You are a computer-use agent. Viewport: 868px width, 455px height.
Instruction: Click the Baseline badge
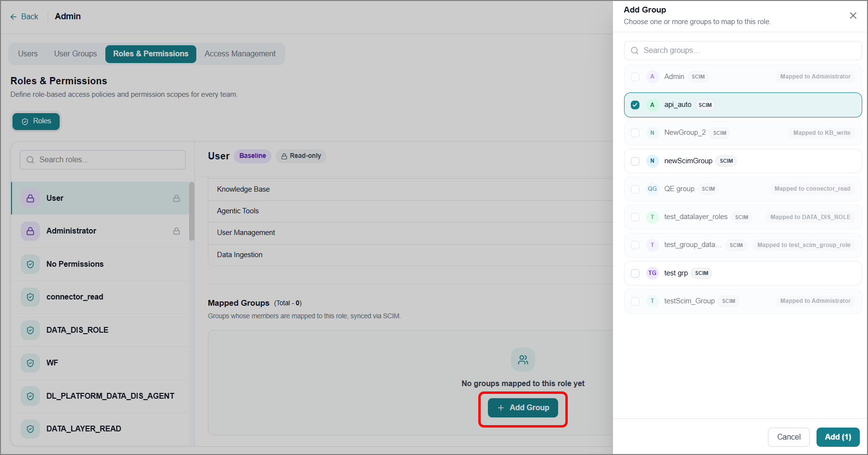(253, 156)
